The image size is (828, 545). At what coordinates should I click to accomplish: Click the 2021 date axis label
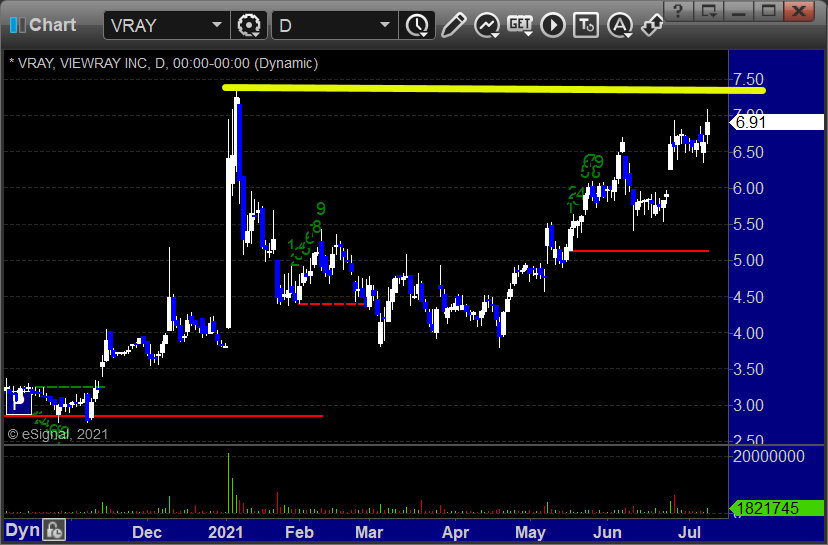(x=225, y=532)
